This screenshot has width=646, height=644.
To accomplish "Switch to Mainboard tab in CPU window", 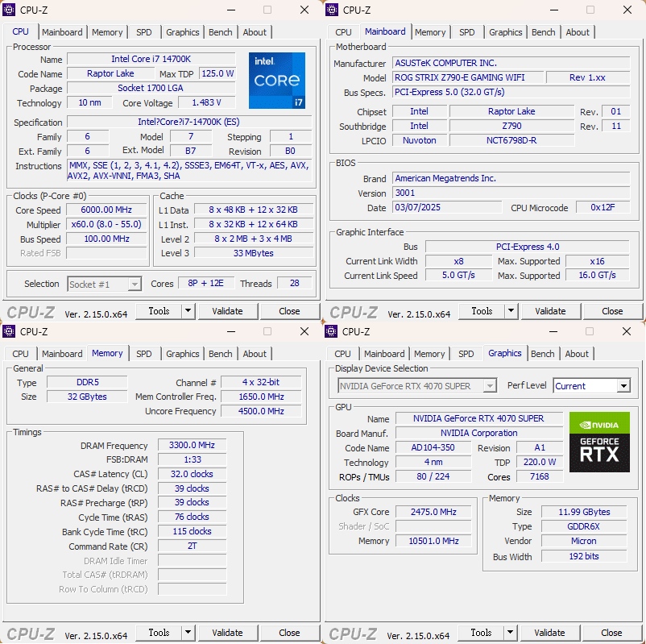I will click(x=62, y=32).
